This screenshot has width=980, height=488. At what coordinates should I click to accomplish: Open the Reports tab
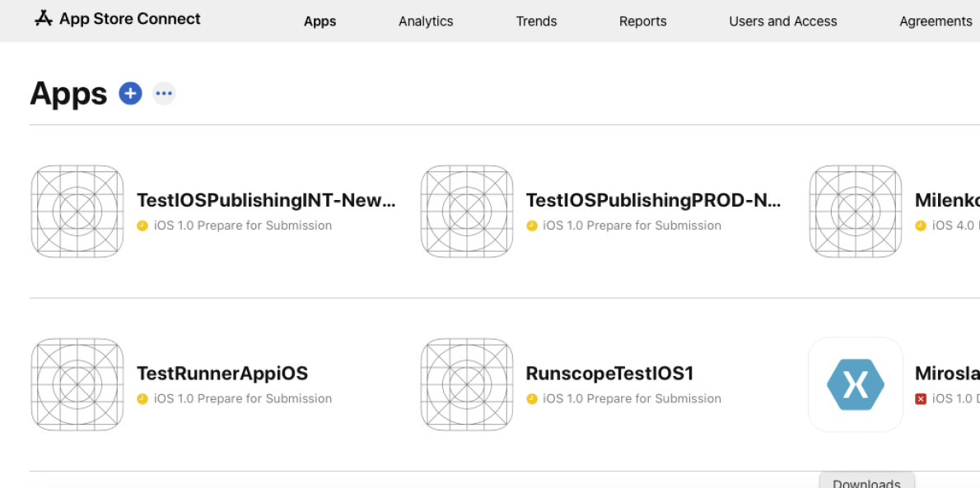coord(643,21)
